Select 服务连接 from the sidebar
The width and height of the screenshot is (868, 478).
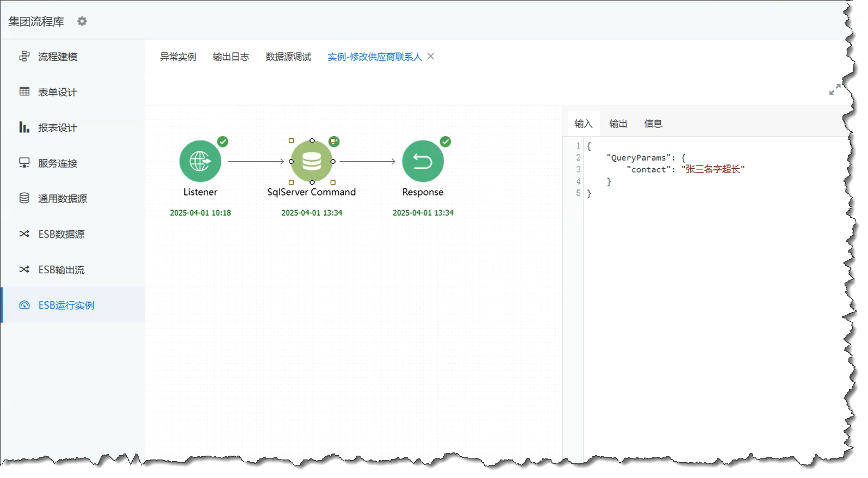[58, 163]
